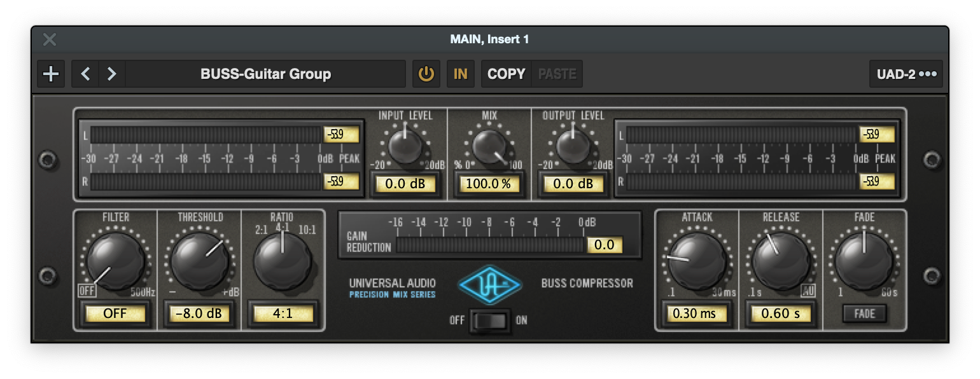Click input meter left peak readout

tap(341, 134)
